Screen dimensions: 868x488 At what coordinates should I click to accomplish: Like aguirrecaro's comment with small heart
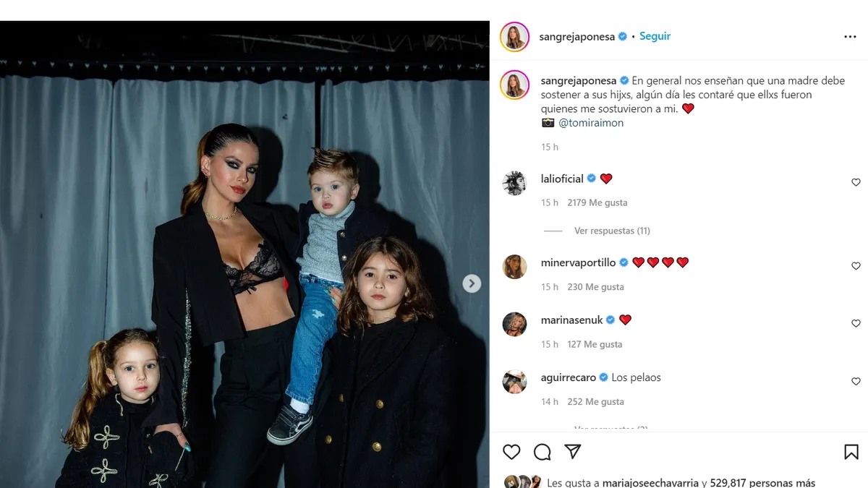[x=856, y=381]
